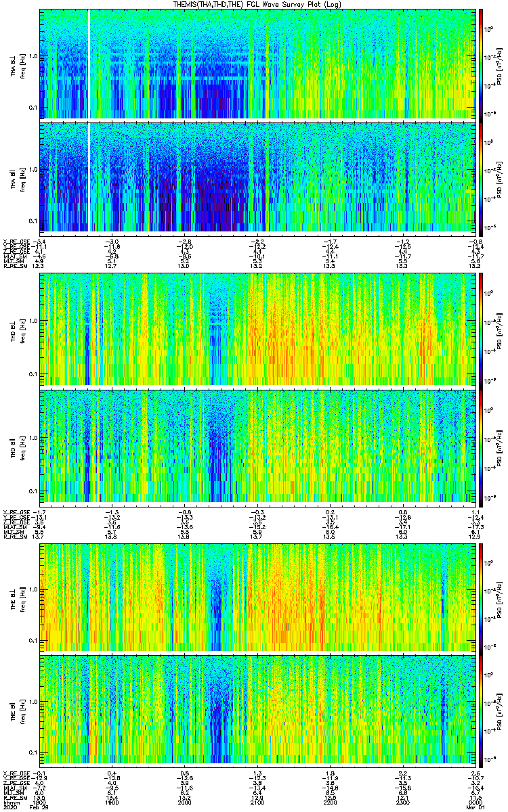Click the PSD nT²/Hz label beside THE B-parallel
The width and height of the screenshot is (508, 812).
click(x=499, y=710)
